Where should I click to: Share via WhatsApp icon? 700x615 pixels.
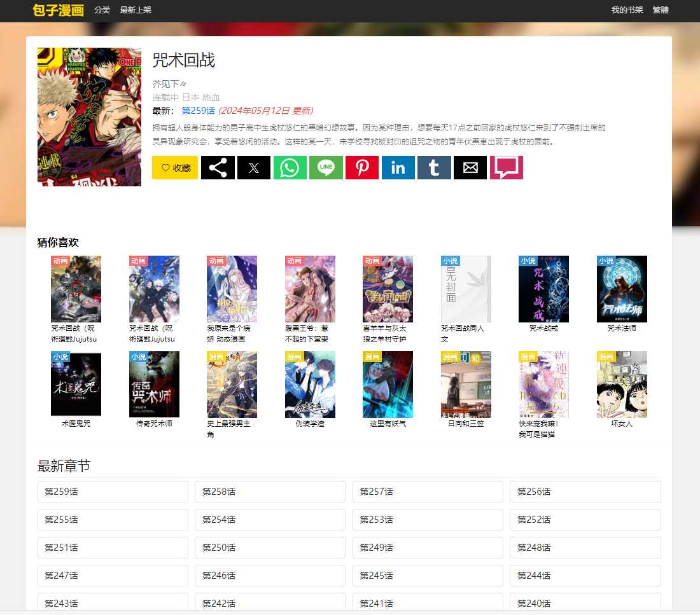290,168
